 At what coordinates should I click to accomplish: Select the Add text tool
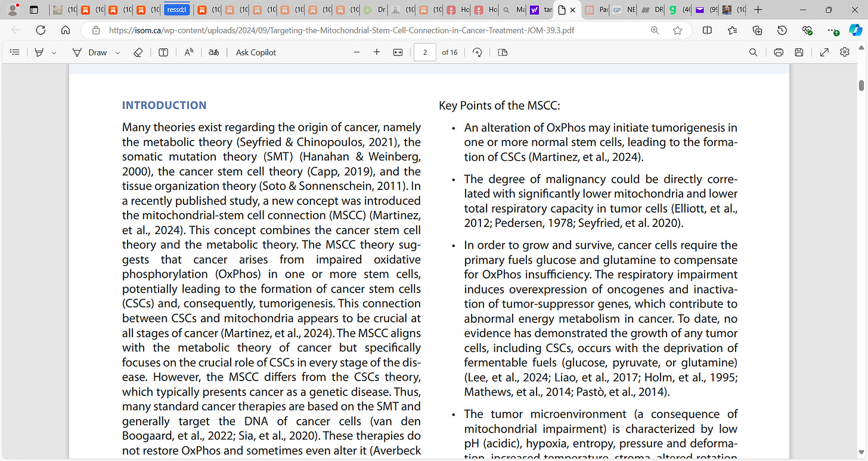pos(163,52)
